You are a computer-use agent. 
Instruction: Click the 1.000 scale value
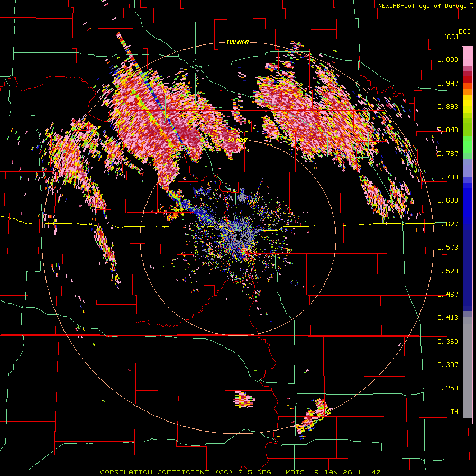coord(448,59)
